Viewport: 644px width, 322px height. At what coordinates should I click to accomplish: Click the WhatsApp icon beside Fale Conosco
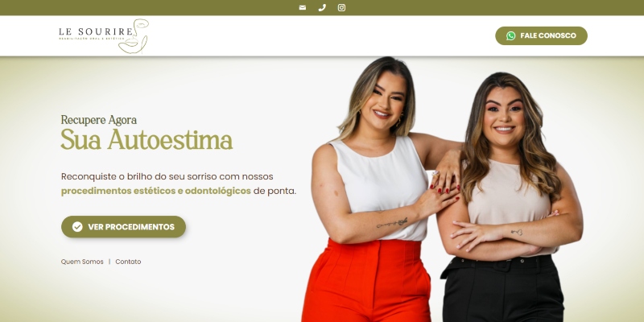[x=510, y=35]
